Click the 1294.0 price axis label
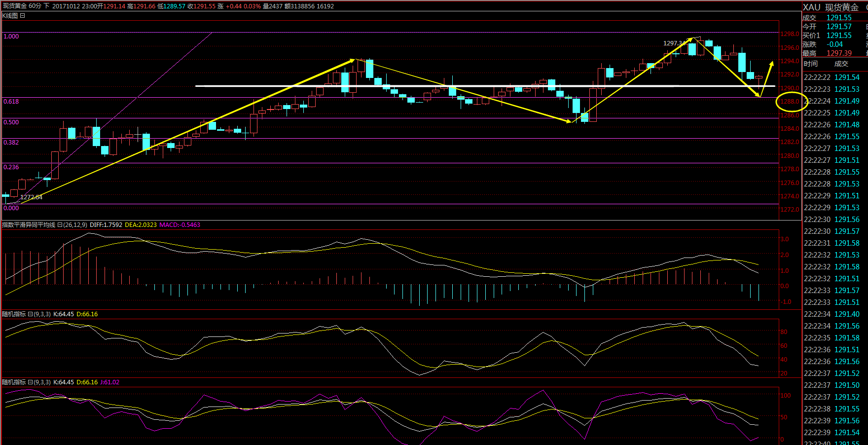 790,61
